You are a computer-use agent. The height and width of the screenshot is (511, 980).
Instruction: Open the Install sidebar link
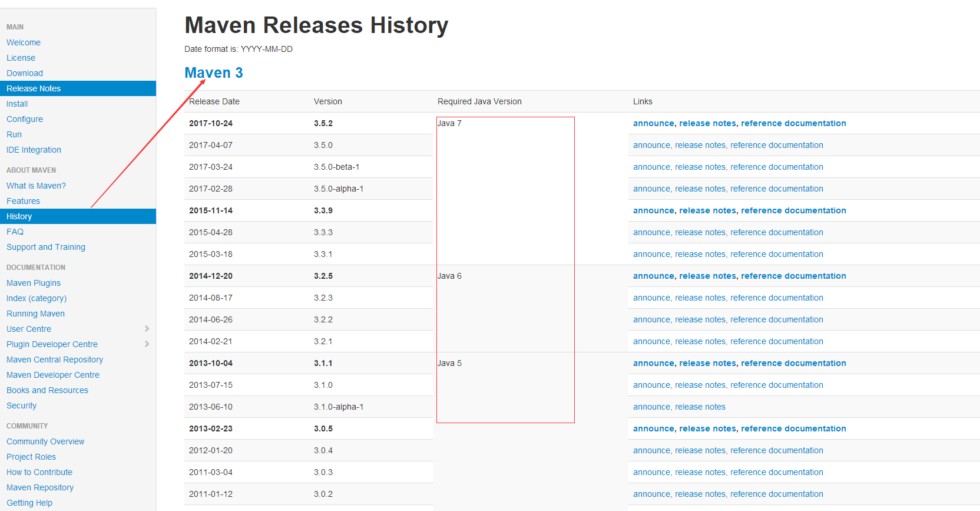pyautogui.click(x=17, y=104)
